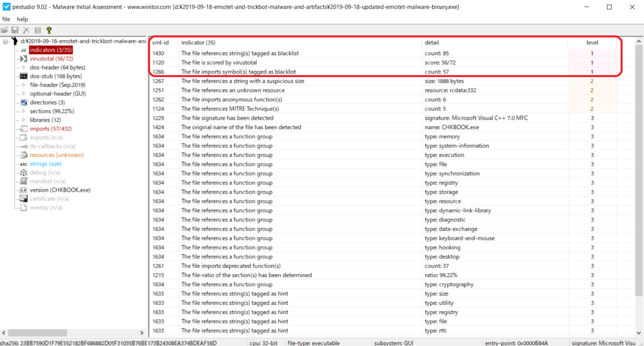644x346 pixels.
Task: Click the yellow question mark help icon
Action: coord(49,31)
